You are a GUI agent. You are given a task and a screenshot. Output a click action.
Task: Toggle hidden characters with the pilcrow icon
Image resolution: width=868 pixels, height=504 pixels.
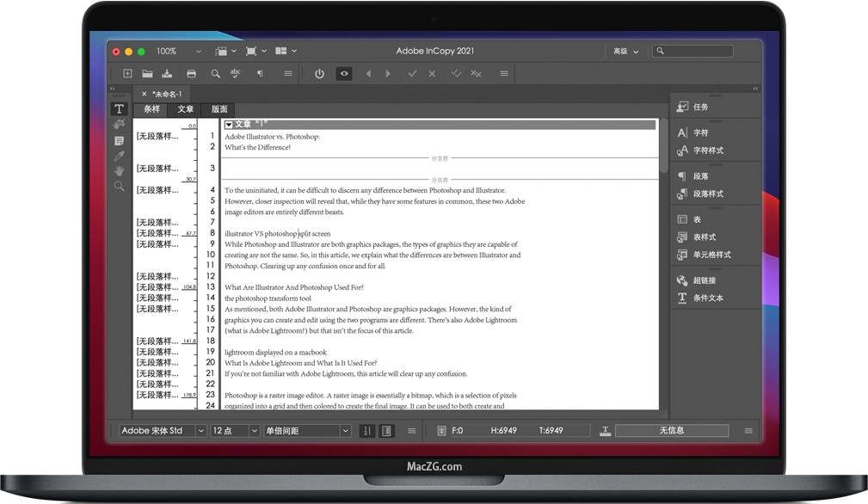tap(260, 74)
